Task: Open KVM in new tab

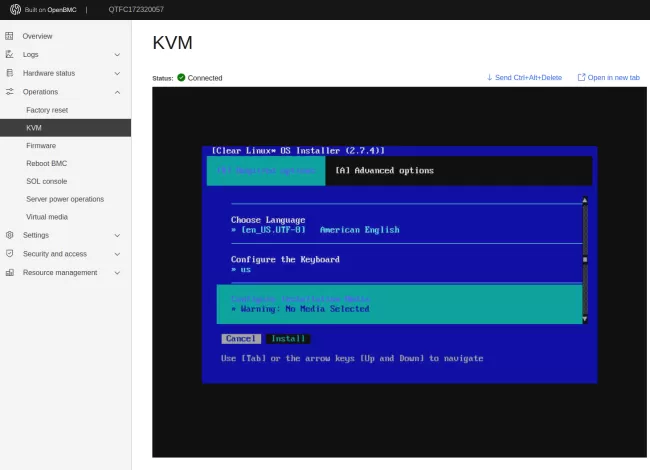Action: click(x=608, y=77)
